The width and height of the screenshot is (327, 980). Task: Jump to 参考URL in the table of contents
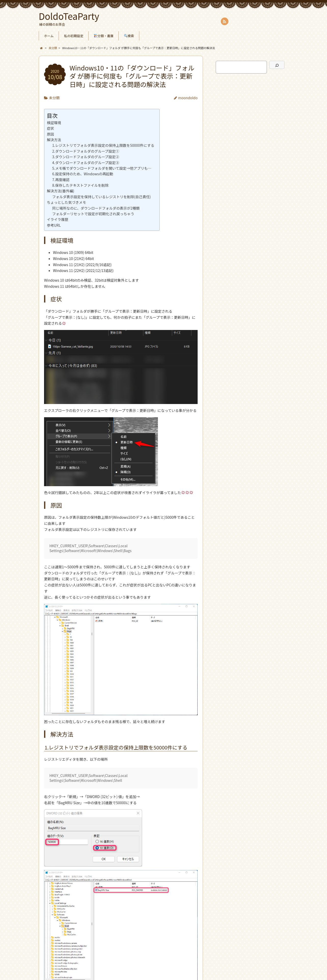54,226
